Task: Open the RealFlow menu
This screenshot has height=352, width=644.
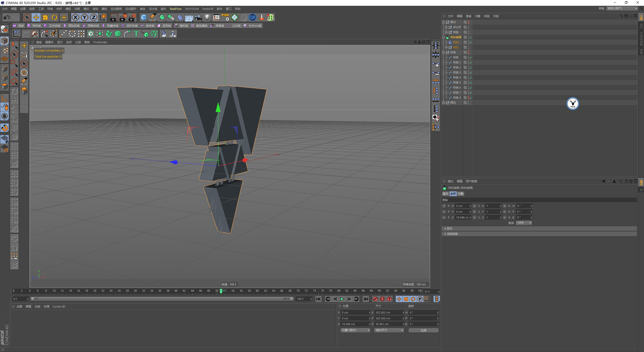Action: (175, 9)
